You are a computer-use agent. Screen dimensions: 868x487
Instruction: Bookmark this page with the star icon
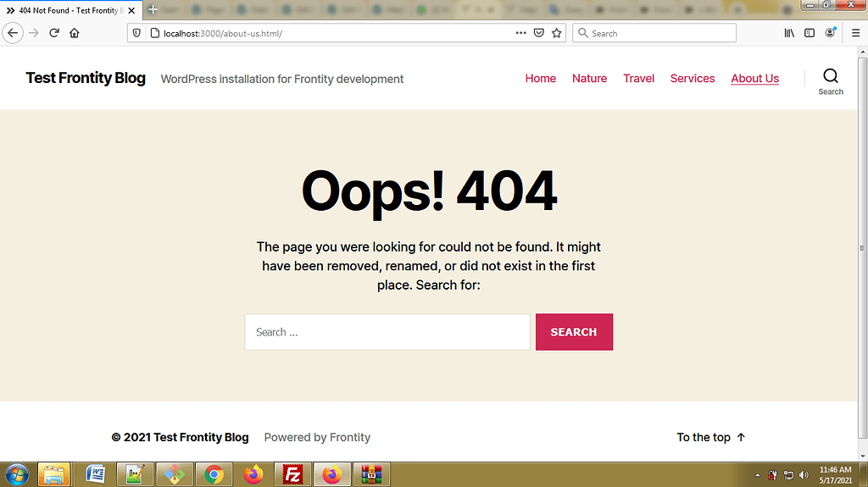tap(557, 33)
